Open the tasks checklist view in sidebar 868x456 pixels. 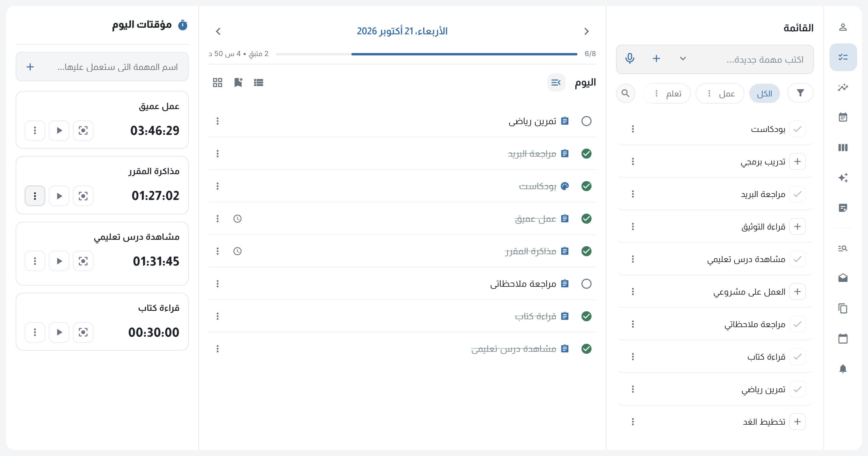click(x=843, y=57)
